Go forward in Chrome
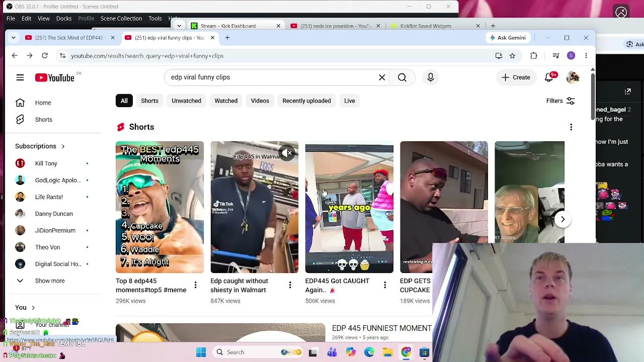 point(30,56)
